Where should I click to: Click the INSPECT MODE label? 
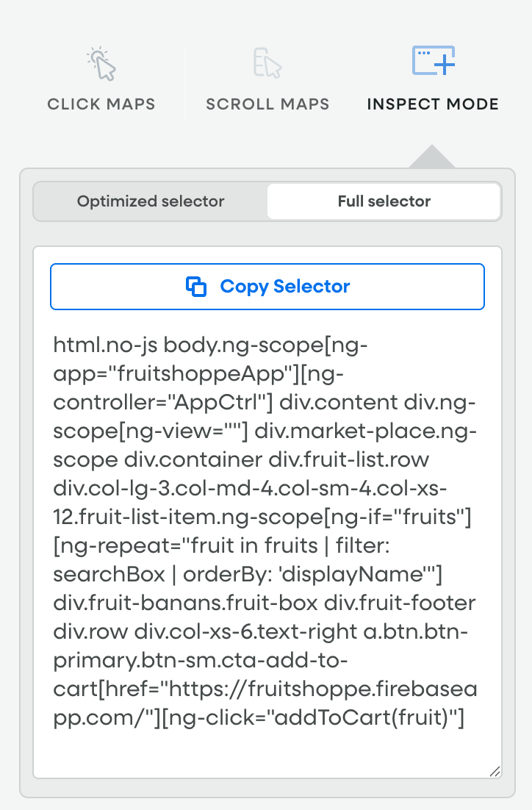tap(433, 104)
